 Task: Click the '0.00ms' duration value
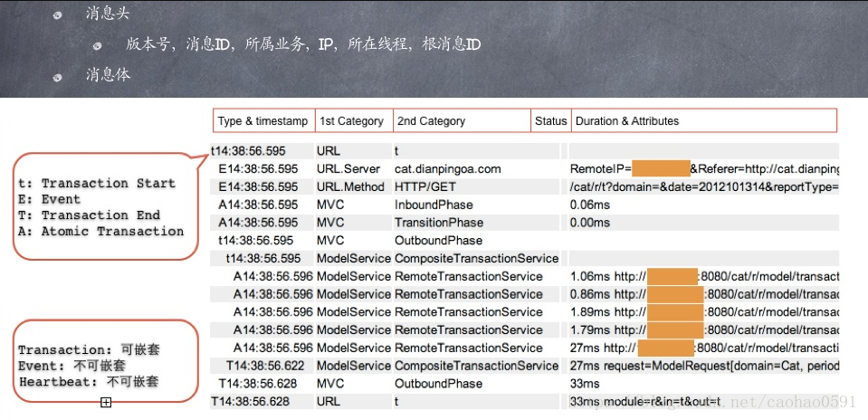[590, 223]
